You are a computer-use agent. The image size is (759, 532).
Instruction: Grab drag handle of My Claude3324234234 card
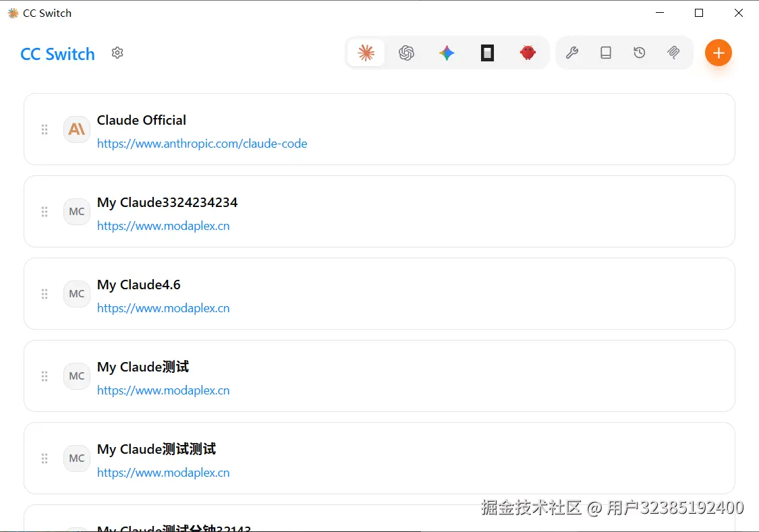point(45,212)
